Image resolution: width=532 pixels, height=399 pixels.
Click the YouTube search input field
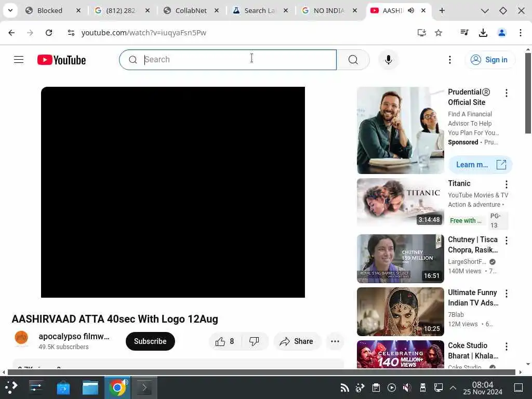(x=228, y=60)
